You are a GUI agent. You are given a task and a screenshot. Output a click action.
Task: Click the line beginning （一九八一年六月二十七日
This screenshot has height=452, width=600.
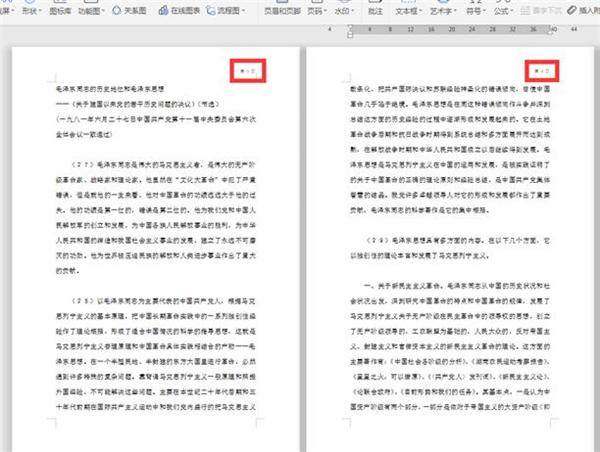[156, 119]
